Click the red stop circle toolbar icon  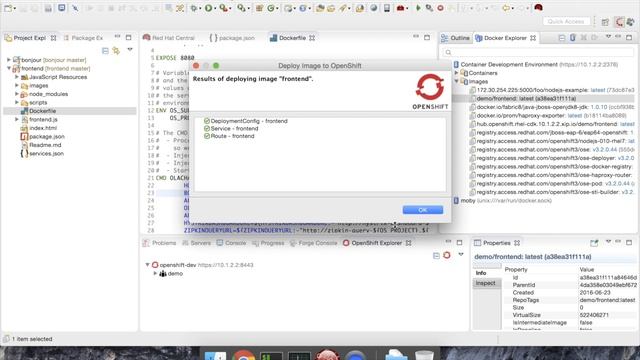440,8
